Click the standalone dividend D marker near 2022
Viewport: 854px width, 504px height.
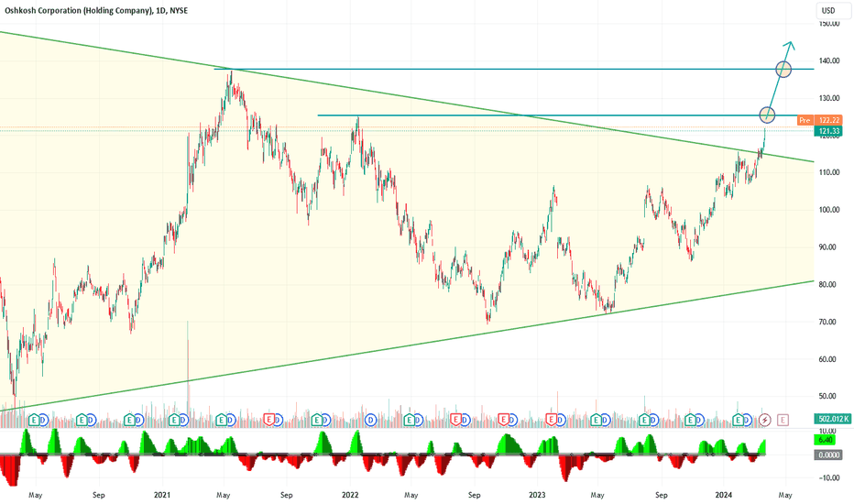click(x=371, y=420)
